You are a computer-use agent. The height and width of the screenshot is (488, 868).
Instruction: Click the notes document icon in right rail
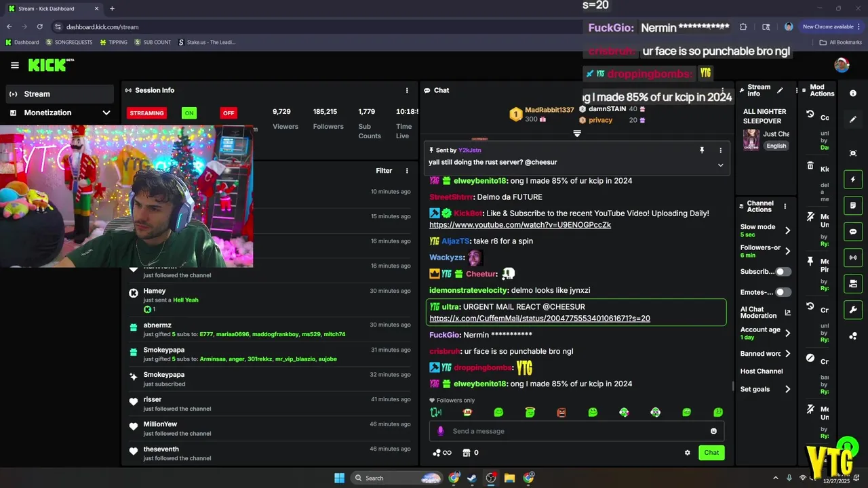point(853,205)
